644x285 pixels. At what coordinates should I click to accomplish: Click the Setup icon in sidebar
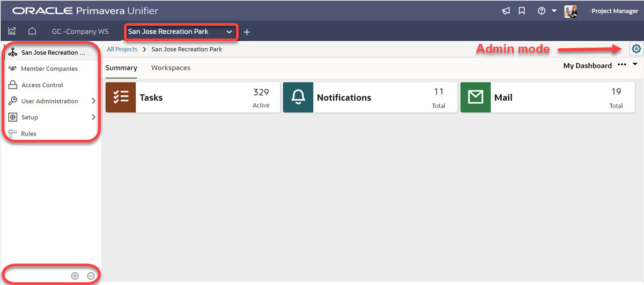[13, 117]
